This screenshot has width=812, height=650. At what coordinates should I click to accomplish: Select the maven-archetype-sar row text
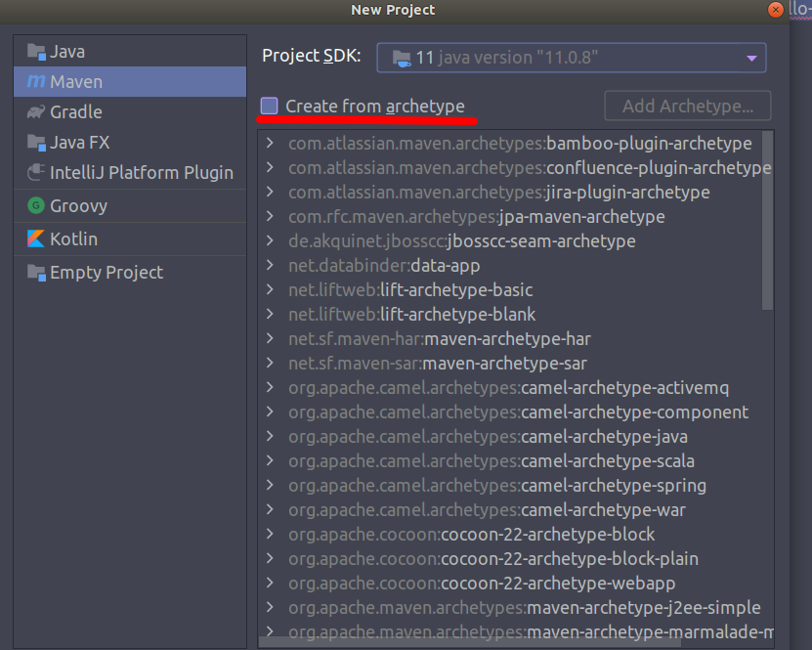click(x=438, y=363)
